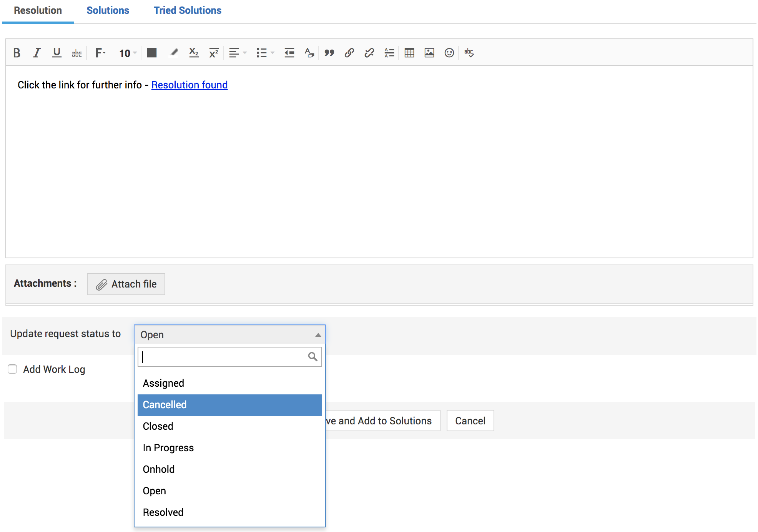Insert a hyperlink
Viewport: 758px width, 532px height.
pyautogui.click(x=349, y=53)
